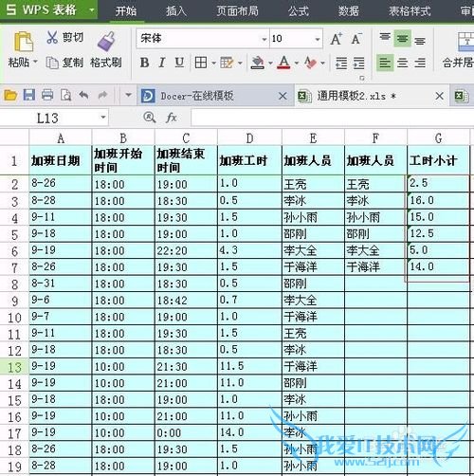474x476 pixels.
Task: Click the Copy icon
Action: coord(52,63)
